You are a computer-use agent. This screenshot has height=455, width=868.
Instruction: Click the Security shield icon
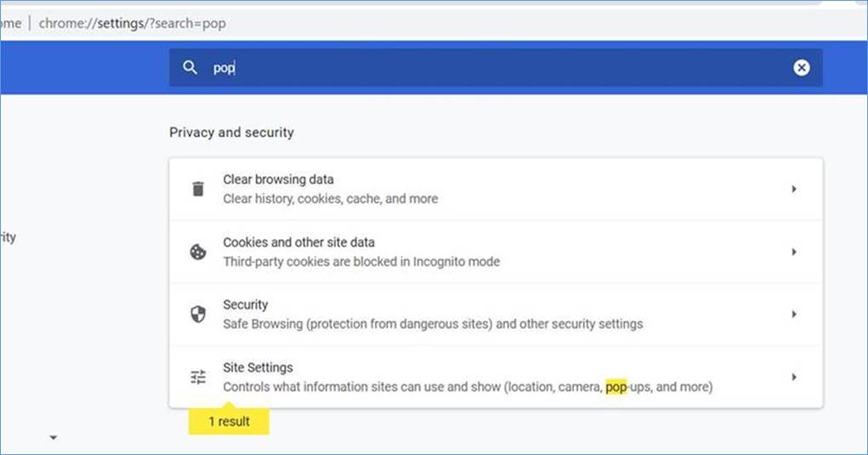[198, 314]
